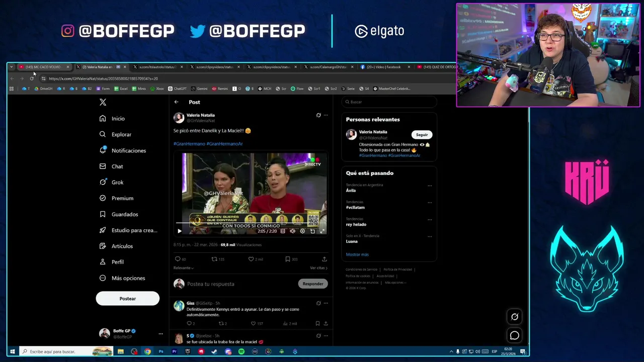Viewport: 644px width, 362px height.
Task: Toggle video captions CC
Action: pyautogui.click(x=283, y=231)
